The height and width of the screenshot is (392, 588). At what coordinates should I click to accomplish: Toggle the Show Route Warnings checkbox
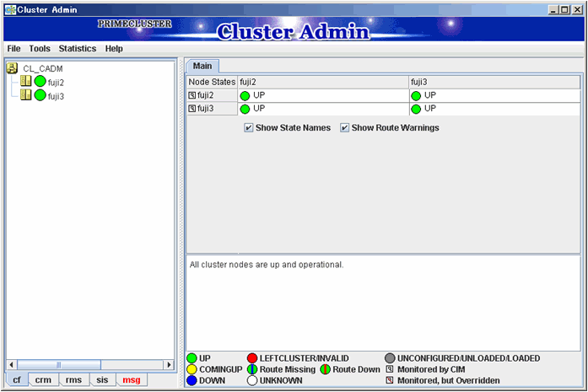(x=345, y=128)
